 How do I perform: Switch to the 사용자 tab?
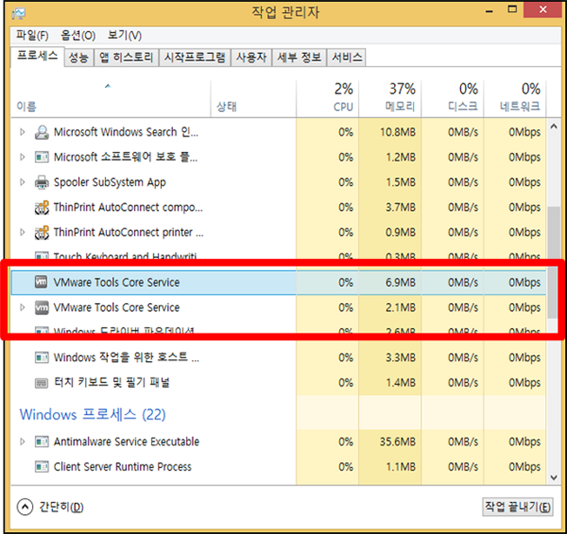(x=251, y=57)
